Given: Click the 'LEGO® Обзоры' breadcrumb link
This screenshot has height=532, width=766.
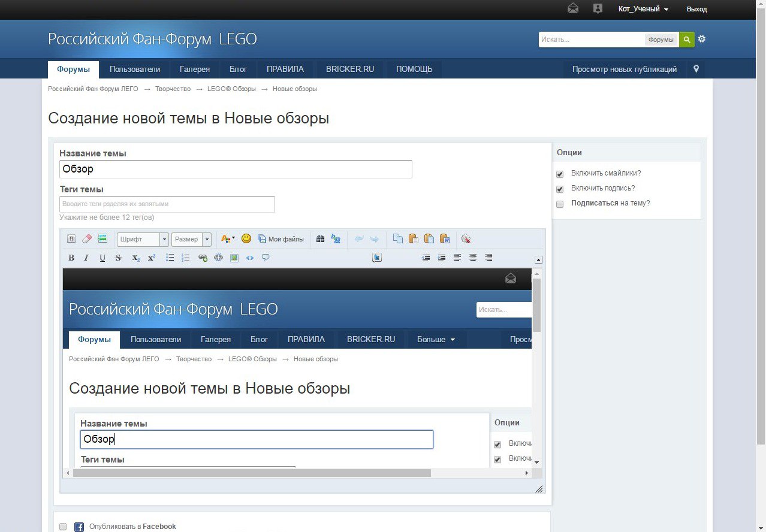Looking at the screenshot, I should pyautogui.click(x=231, y=89).
